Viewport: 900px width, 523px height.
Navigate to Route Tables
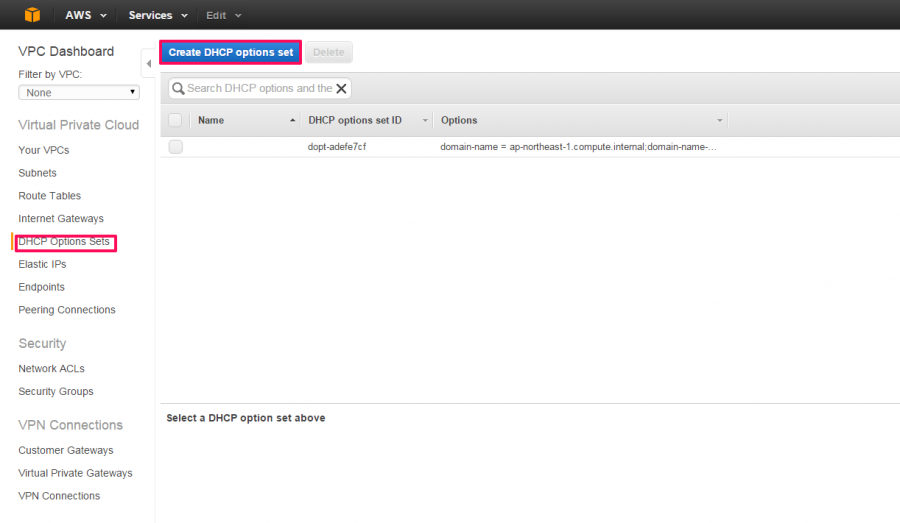(49, 196)
